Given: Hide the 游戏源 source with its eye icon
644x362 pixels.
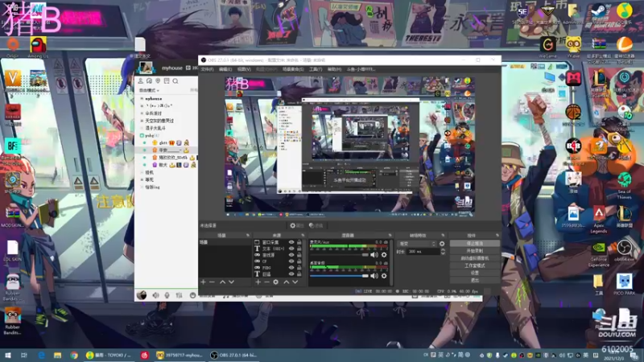Looking at the screenshot, I should point(291,255).
